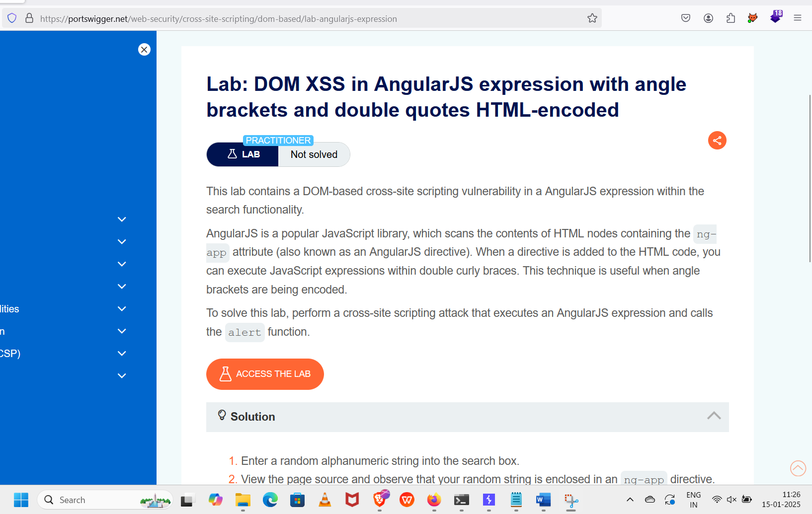The image size is (812, 514).
Task: Open Microsoft Word from the taskbar
Action: pos(543,500)
